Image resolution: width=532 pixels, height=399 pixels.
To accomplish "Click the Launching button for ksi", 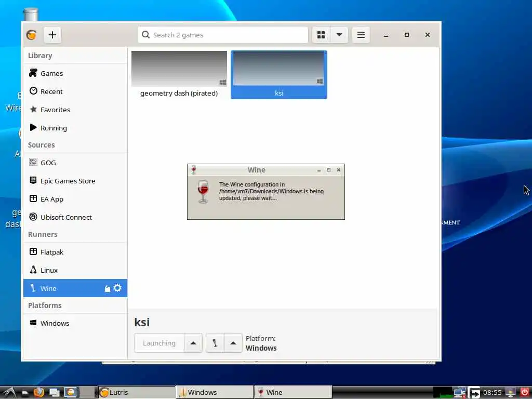I will point(159,343).
